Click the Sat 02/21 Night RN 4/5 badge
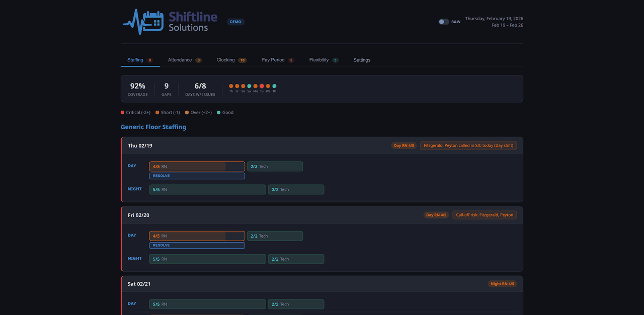 [x=502, y=284]
